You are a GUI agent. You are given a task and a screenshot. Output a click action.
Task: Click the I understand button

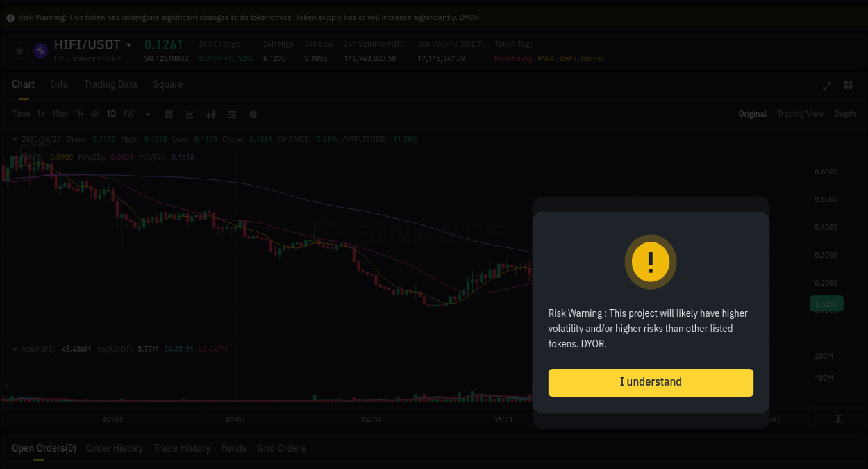tap(650, 382)
